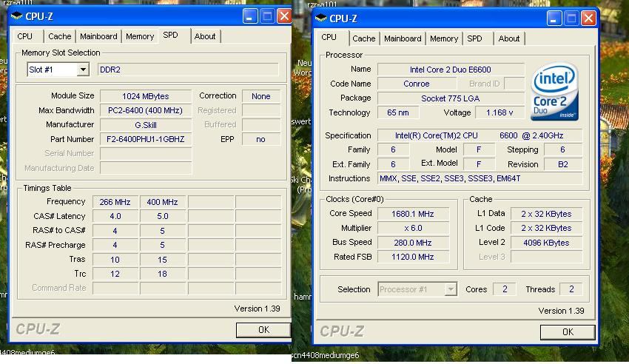The width and height of the screenshot is (629, 364).
Task: Close the right CPU-Z window
Action: point(588,18)
